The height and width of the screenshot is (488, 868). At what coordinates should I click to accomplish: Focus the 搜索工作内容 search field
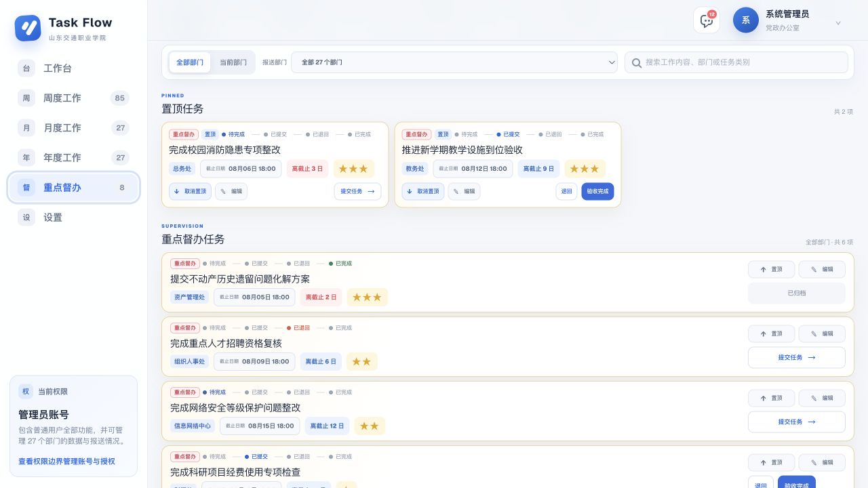(736, 62)
